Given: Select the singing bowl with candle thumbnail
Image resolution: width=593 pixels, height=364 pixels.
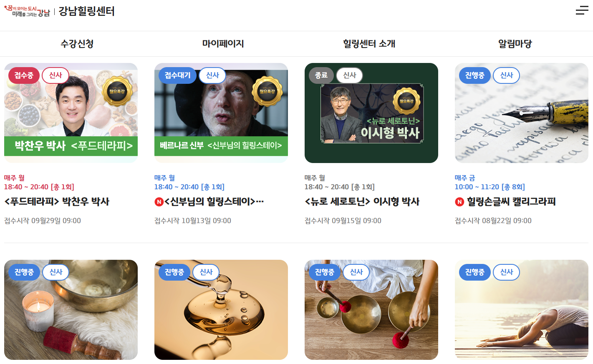Looking at the screenshot, I should pyautogui.click(x=71, y=310).
